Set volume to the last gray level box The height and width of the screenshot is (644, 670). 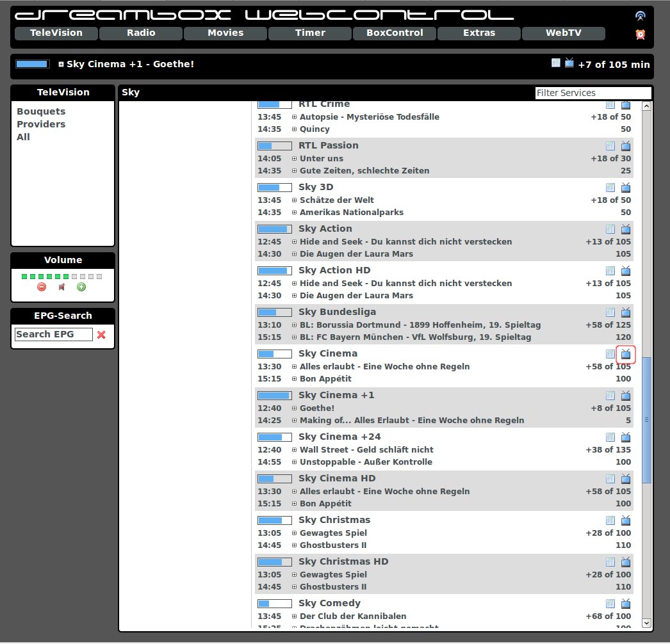[x=99, y=277]
